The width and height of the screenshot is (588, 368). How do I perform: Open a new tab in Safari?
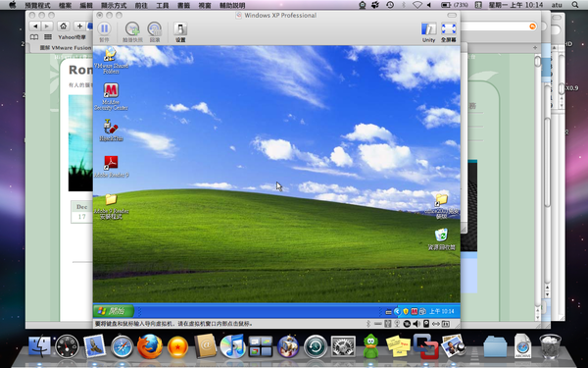(x=535, y=48)
